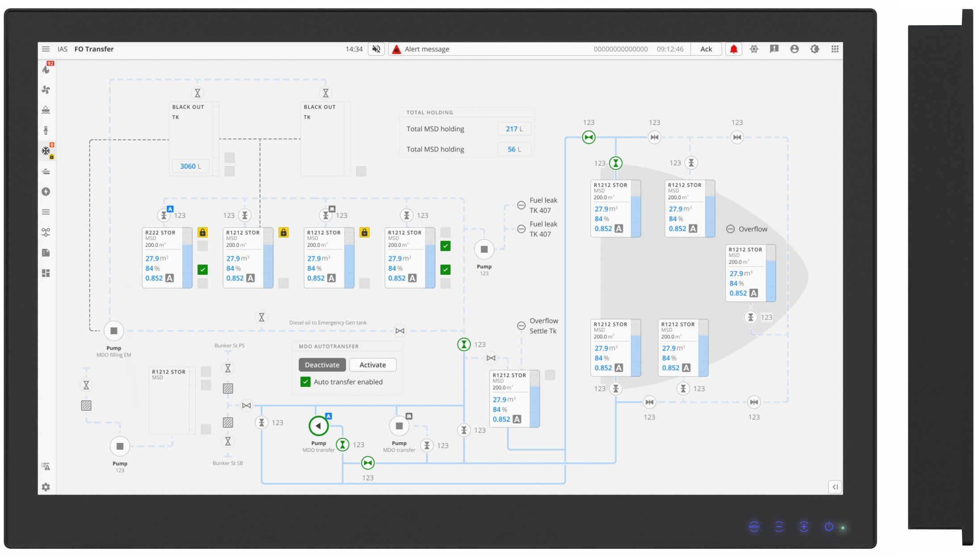
Task: Toggle the Auto transfer enabled checkbox
Action: coord(306,382)
